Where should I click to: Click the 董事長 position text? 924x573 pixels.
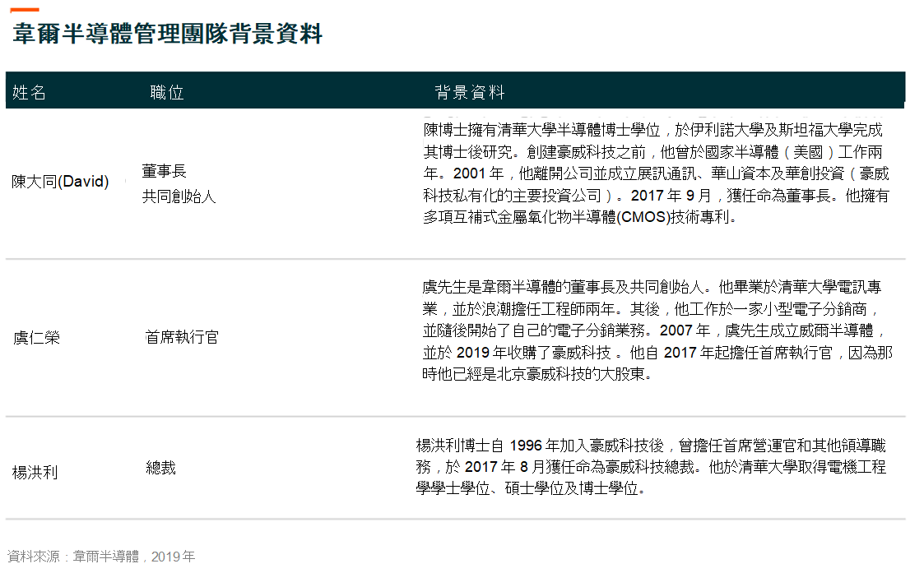tap(165, 171)
